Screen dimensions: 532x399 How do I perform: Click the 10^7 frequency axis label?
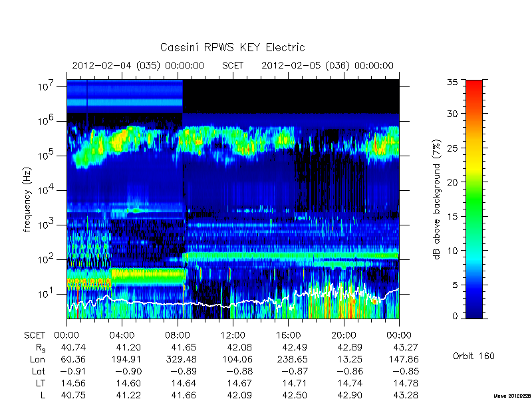[45, 86]
